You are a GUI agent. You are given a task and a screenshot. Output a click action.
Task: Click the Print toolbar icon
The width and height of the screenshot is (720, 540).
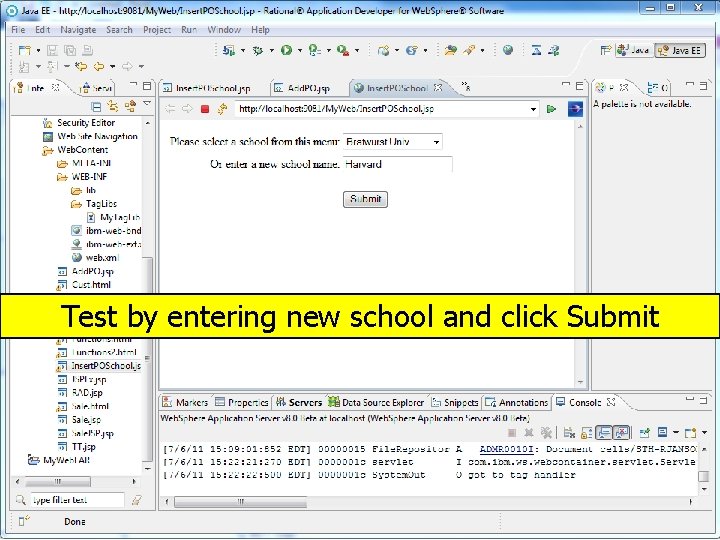[x=88, y=51]
